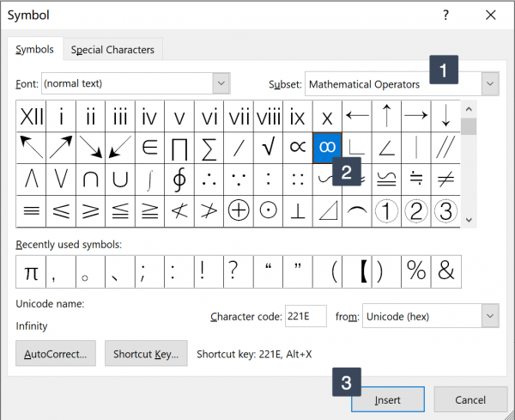Open the Font dropdown list
Image resolution: width=515 pixels, height=420 pixels.
click(221, 83)
